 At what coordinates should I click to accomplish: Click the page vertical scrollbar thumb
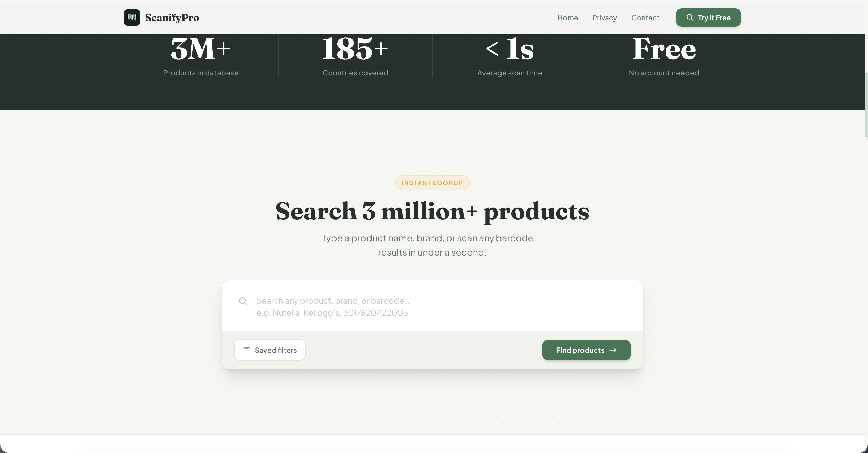pyautogui.click(x=866, y=104)
